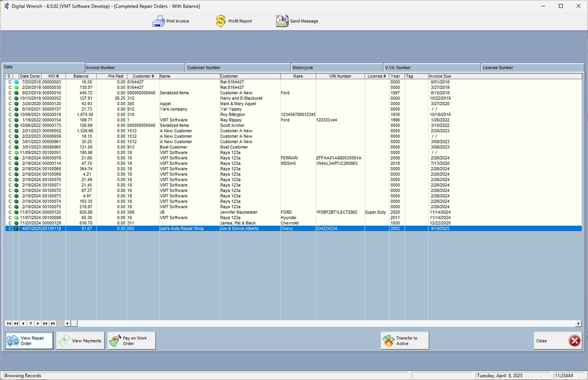The height and width of the screenshot is (380, 588).
Task: Click the status dot for WO 00000129
Action: pyautogui.click(x=16, y=223)
